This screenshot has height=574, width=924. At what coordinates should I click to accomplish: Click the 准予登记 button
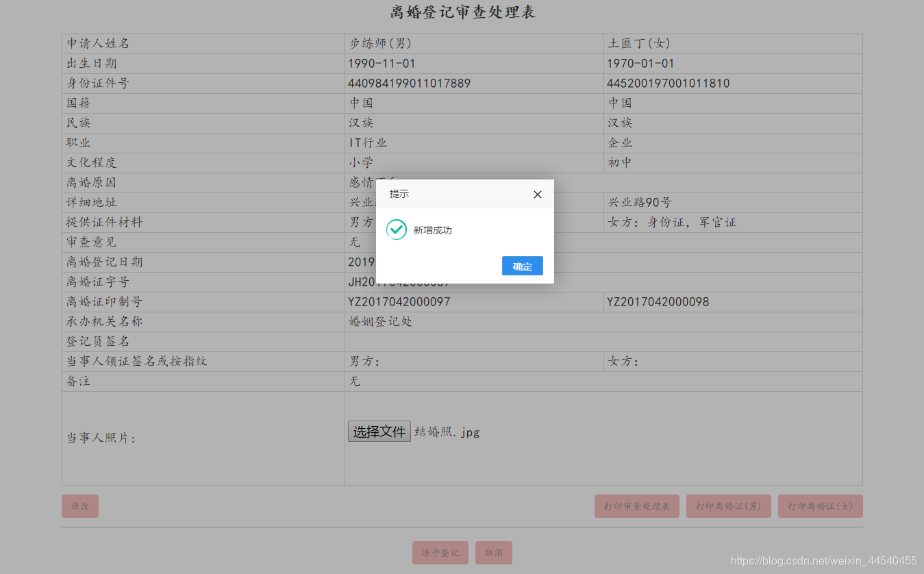(440, 553)
